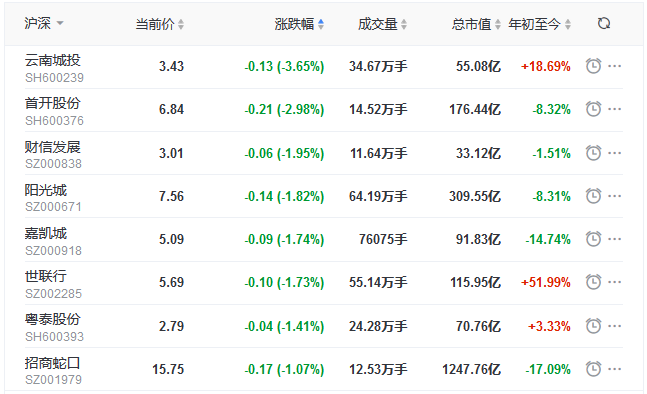Screen dimensions: 647x394
Task: Set alert clock for 招商蛇口
Action: [593, 369]
